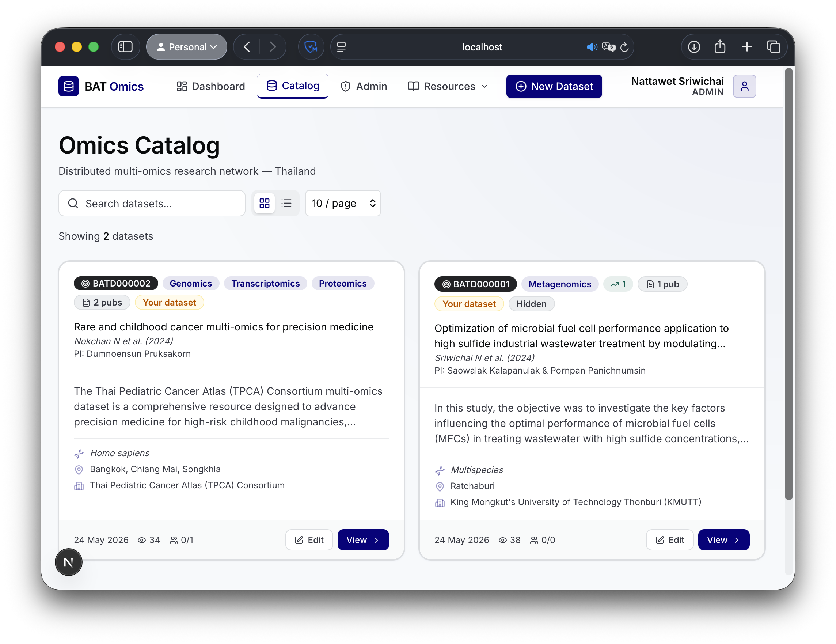Click members icon showing 0/1
The image size is (836, 644).
(x=174, y=540)
